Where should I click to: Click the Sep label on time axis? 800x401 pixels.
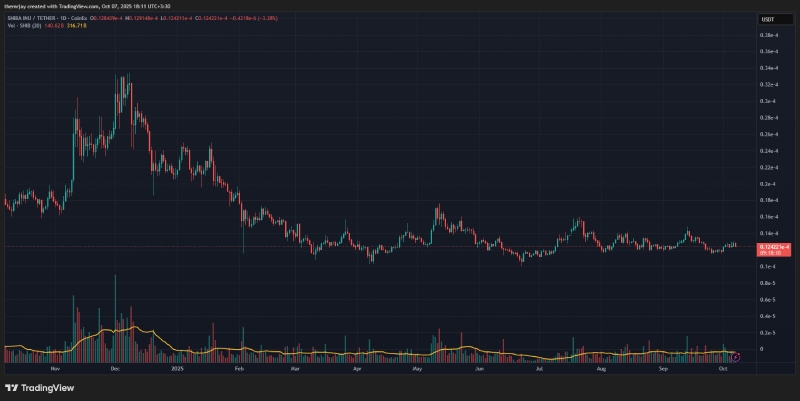(x=662, y=369)
